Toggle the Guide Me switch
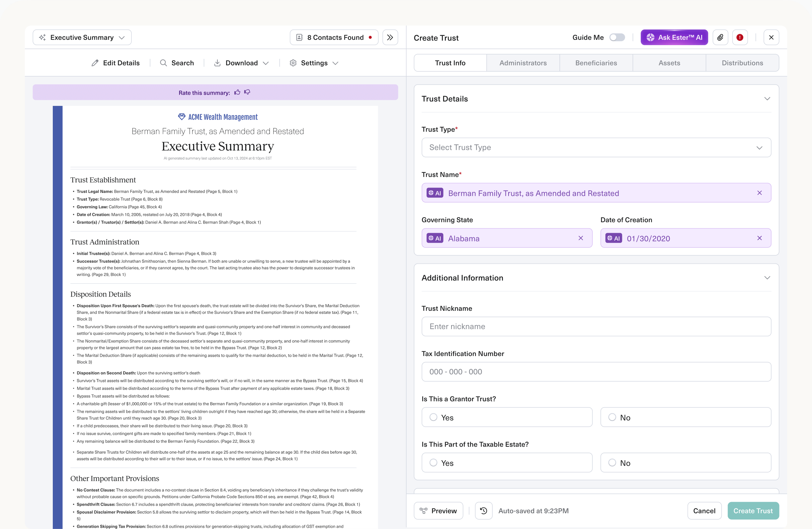 click(617, 37)
